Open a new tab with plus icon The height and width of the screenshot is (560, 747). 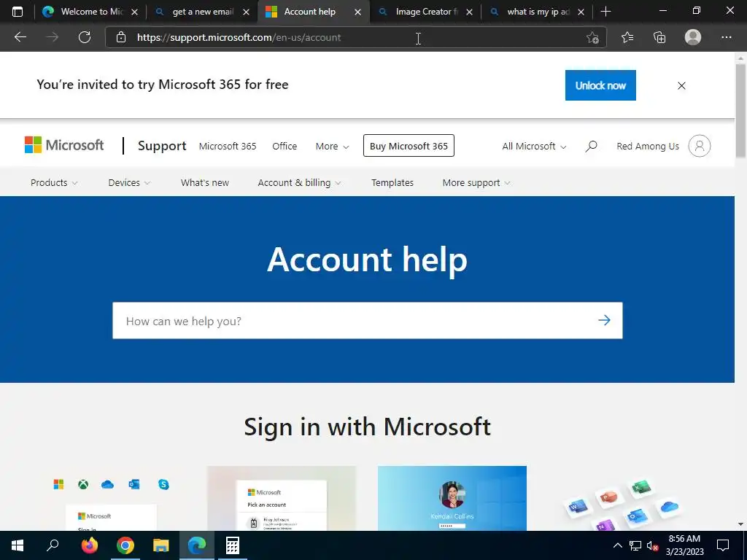tap(605, 12)
